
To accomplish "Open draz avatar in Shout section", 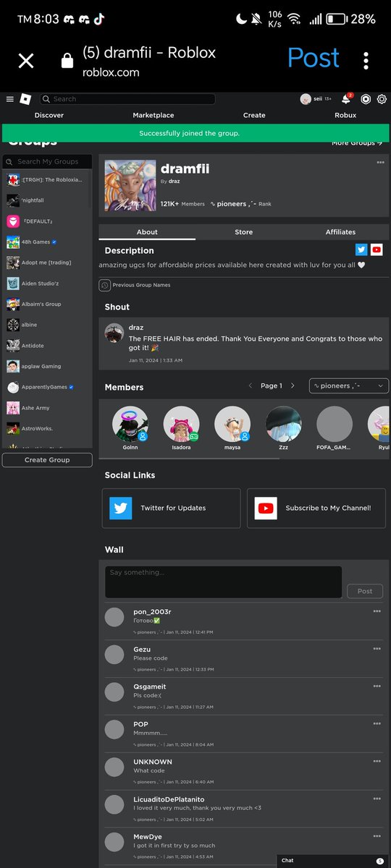I will tap(114, 333).
